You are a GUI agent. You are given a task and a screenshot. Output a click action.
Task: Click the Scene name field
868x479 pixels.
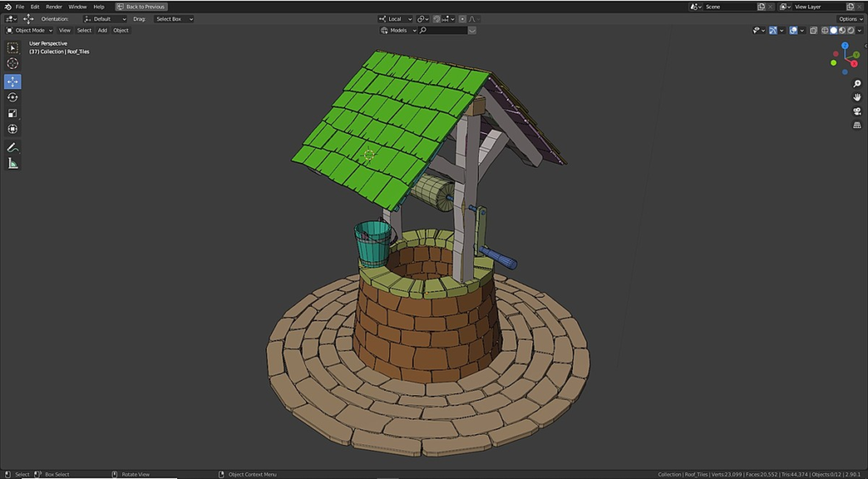coord(729,7)
